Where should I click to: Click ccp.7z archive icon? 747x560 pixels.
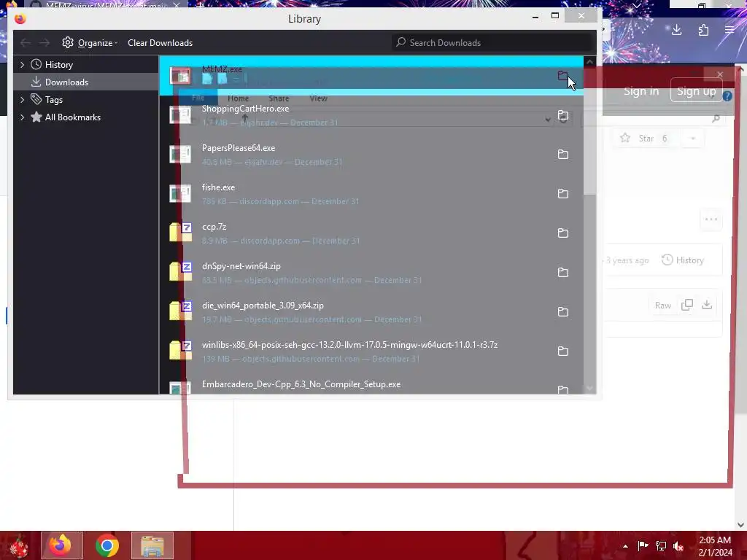180,233
